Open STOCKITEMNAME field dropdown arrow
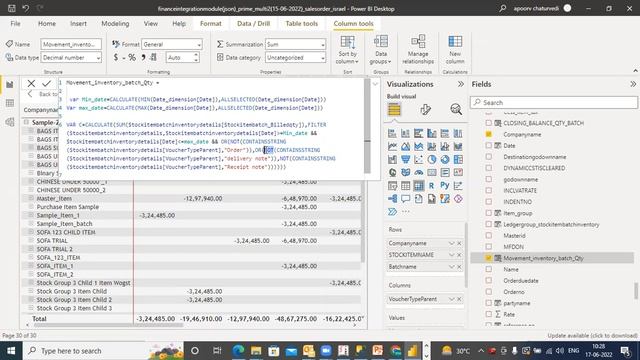This screenshot has width=640, height=360. click(x=451, y=255)
